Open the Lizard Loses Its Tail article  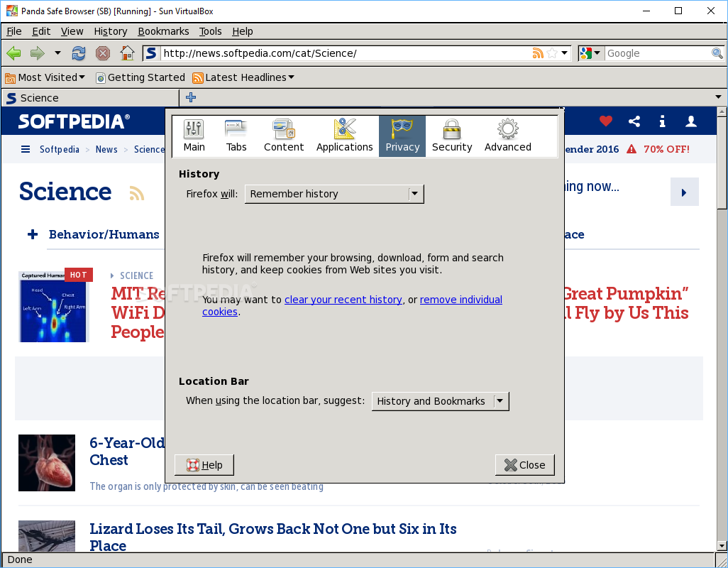273,537
